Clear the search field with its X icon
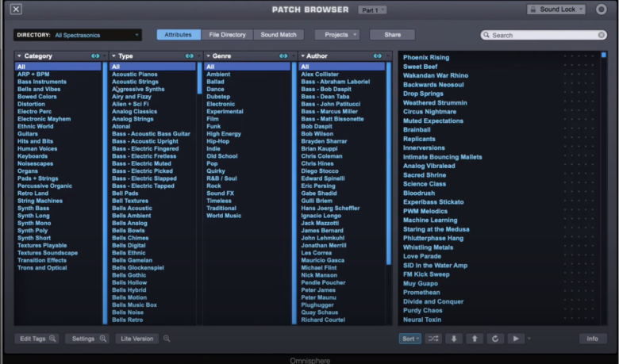The height and width of the screenshot is (364, 619). (601, 35)
